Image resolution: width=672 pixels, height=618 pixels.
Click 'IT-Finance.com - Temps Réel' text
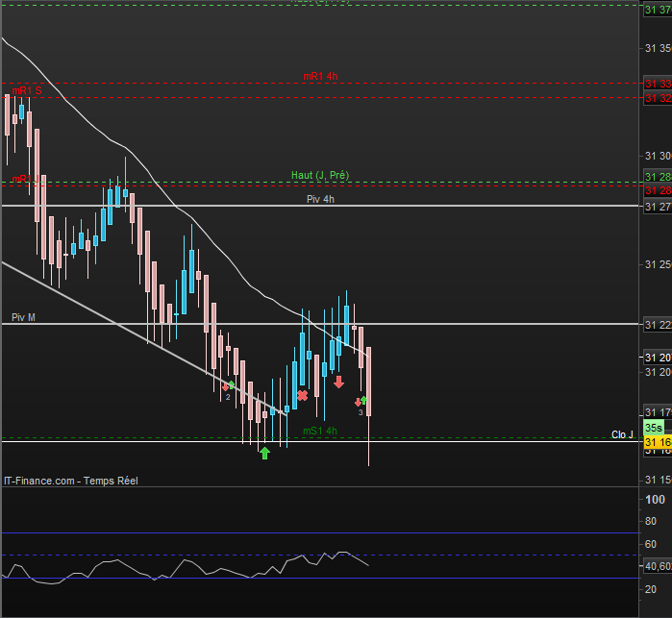click(71, 481)
